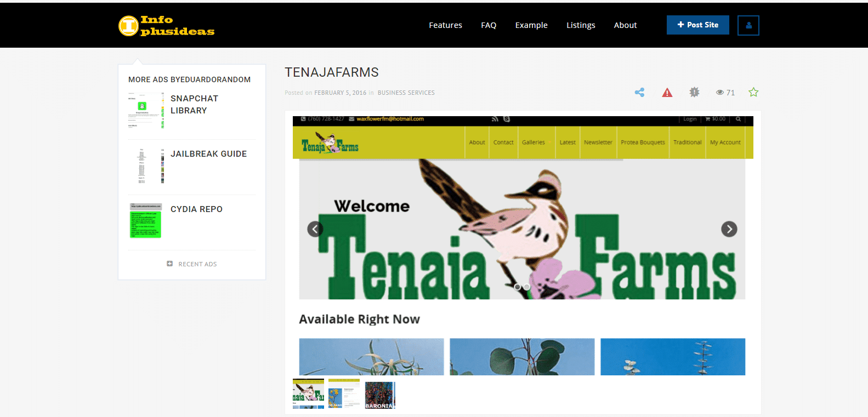The width and height of the screenshot is (868, 417).
Task: Toggle the green favorite star
Action: pyautogui.click(x=753, y=93)
